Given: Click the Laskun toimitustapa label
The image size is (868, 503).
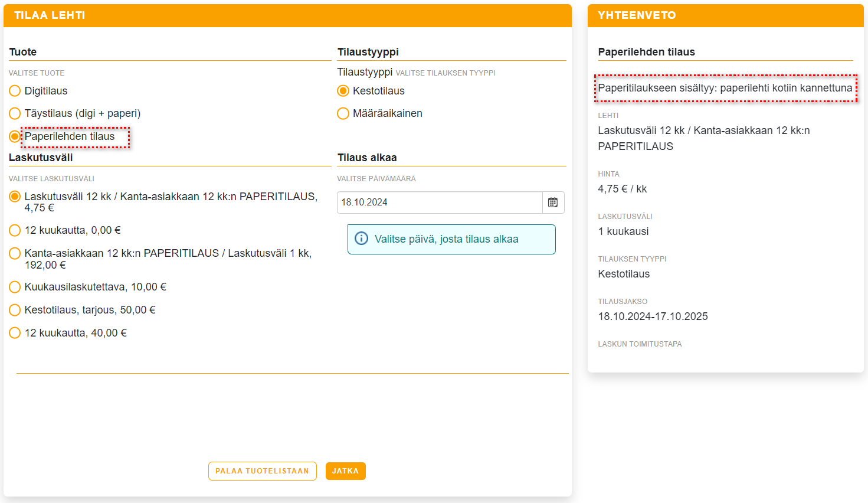Looking at the screenshot, I should click(640, 344).
